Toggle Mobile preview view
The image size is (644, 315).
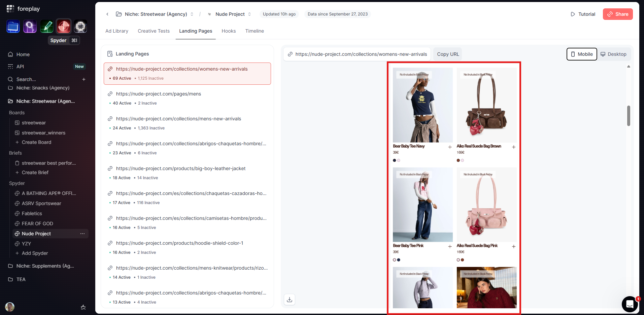(x=582, y=54)
